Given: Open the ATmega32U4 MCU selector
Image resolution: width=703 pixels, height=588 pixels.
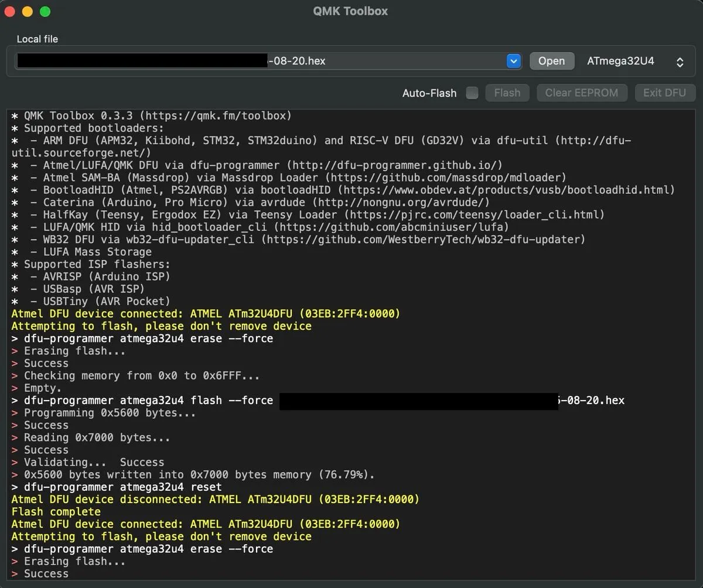Looking at the screenshot, I should 635,61.
